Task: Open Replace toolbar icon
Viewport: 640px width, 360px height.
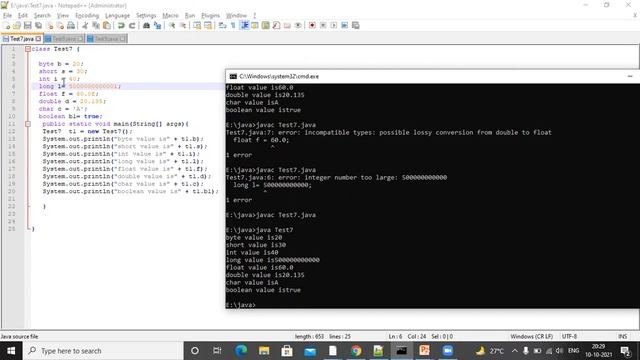Action: tap(157, 25)
